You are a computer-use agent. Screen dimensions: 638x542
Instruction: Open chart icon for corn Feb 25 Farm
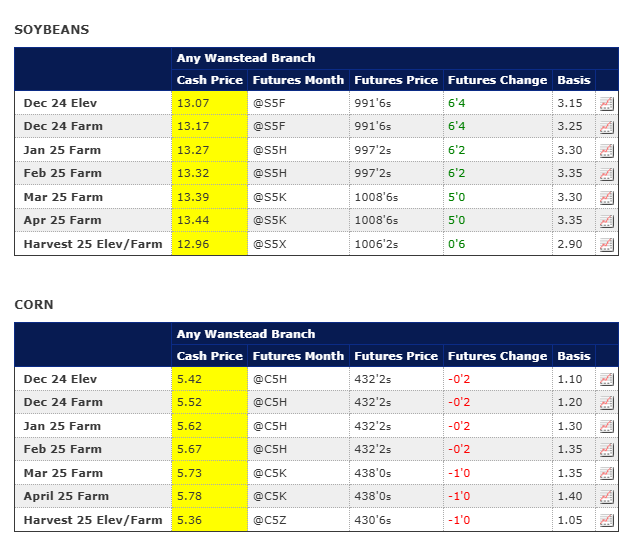606,450
